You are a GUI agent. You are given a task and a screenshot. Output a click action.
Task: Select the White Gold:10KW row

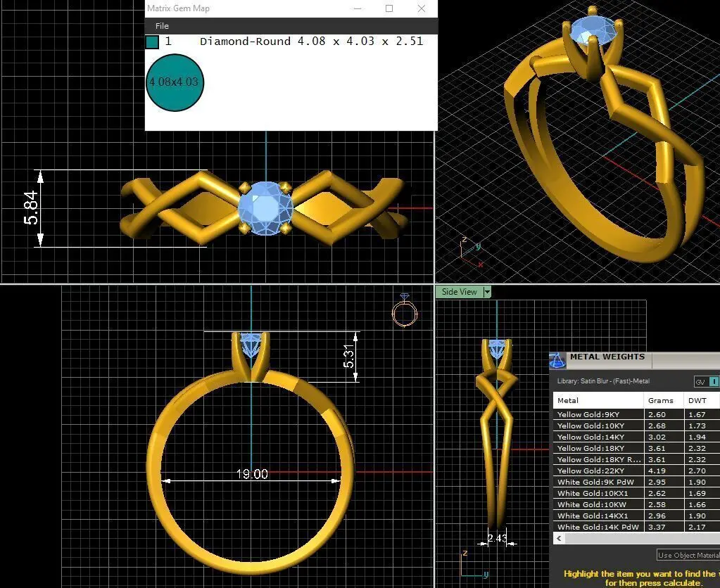636,504
